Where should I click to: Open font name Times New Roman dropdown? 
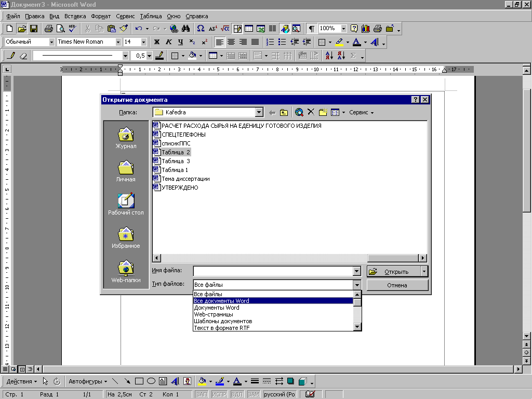pyautogui.click(x=118, y=42)
